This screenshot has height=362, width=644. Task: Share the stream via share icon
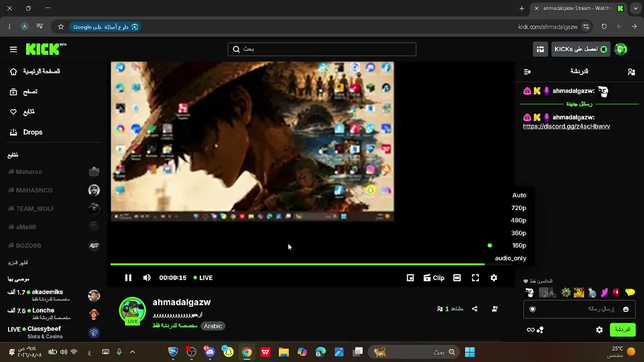tap(474, 309)
